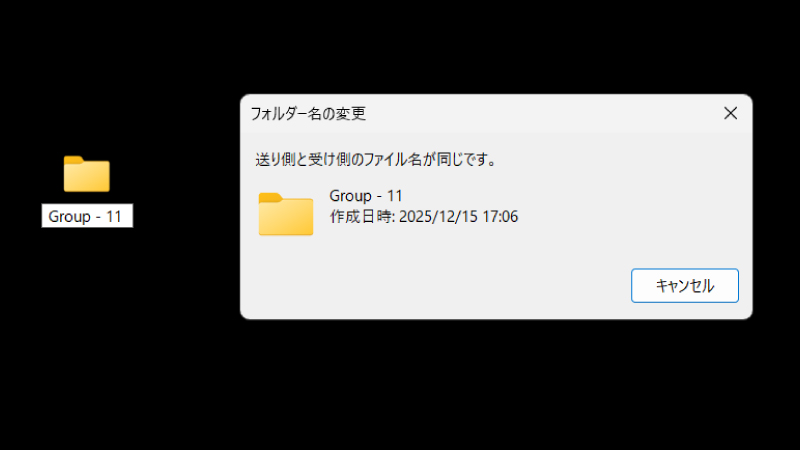
Task: Click the 作成日時 2025/12/15 17:06 text
Action: [x=423, y=216]
